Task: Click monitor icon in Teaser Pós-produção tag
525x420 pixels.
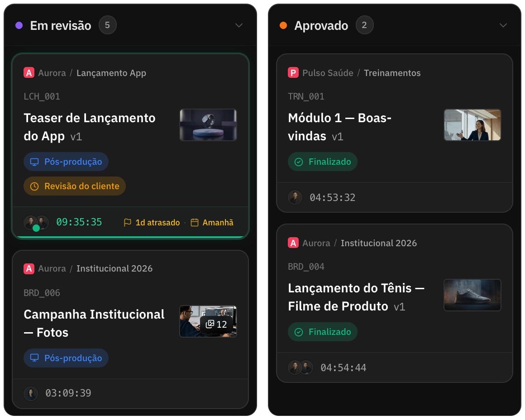Action: pos(34,162)
